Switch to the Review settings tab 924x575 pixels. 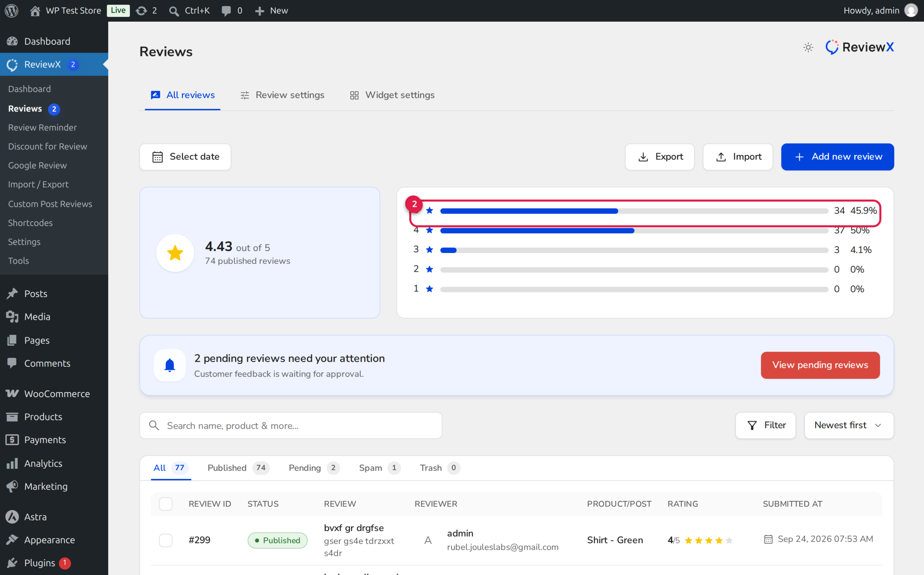click(282, 95)
